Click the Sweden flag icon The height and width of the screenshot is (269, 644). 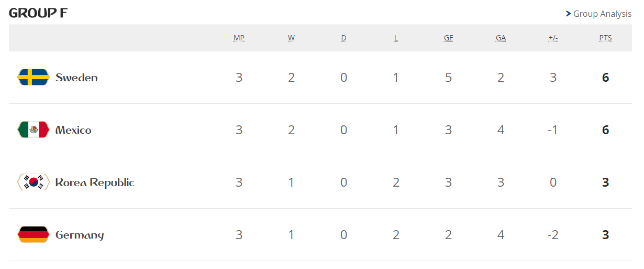[34, 78]
